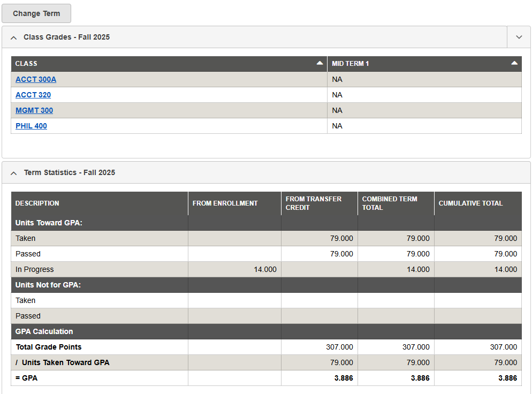The image size is (532, 394).
Task: Open the PHIL 400 class details
Action: 31,126
